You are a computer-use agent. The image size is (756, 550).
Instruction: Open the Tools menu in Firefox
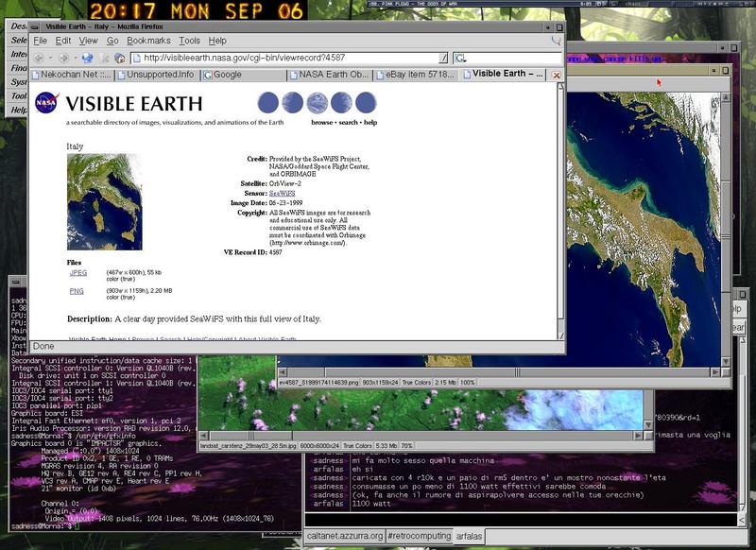(x=190, y=41)
